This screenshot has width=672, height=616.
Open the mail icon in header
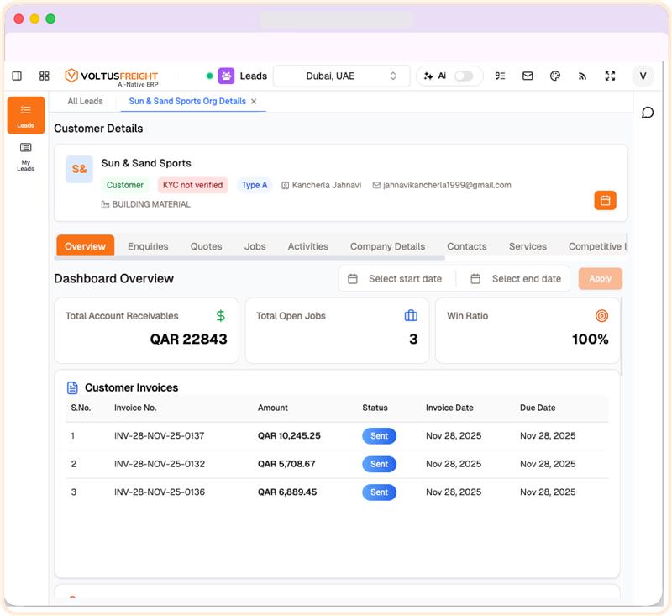tap(528, 76)
